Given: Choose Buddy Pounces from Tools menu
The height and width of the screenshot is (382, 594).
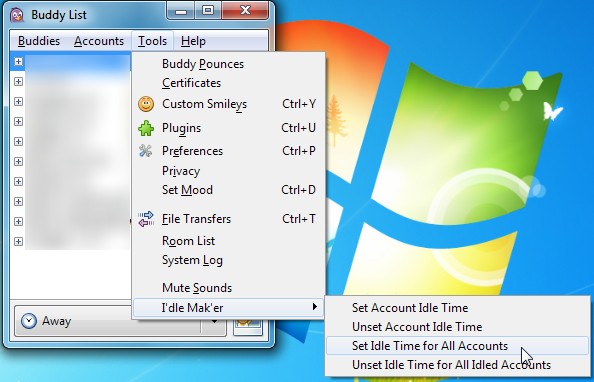Looking at the screenshot, I should coord(228,64).
